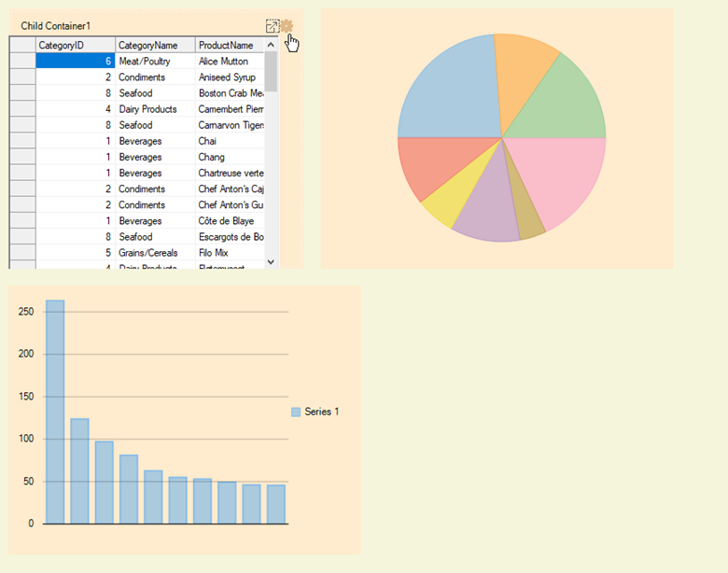
Task: Sort by the CategoryID column header
Action: (x=76, y=45)
